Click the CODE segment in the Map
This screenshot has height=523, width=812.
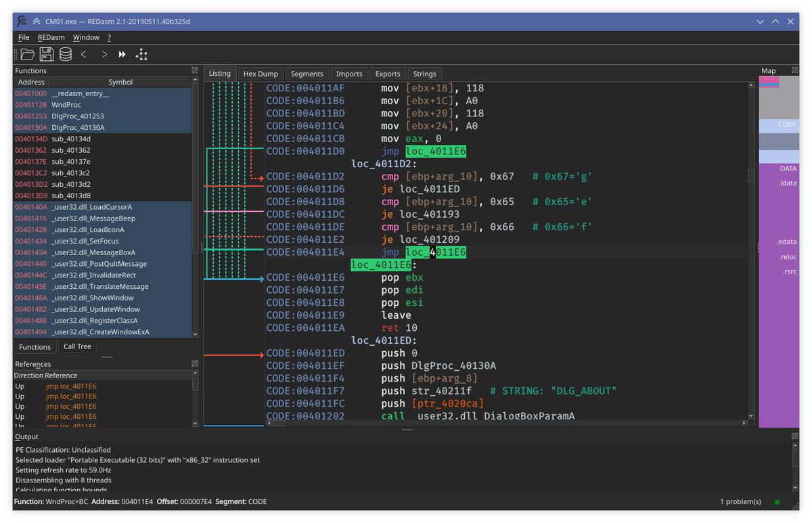[x=778, y=124]
